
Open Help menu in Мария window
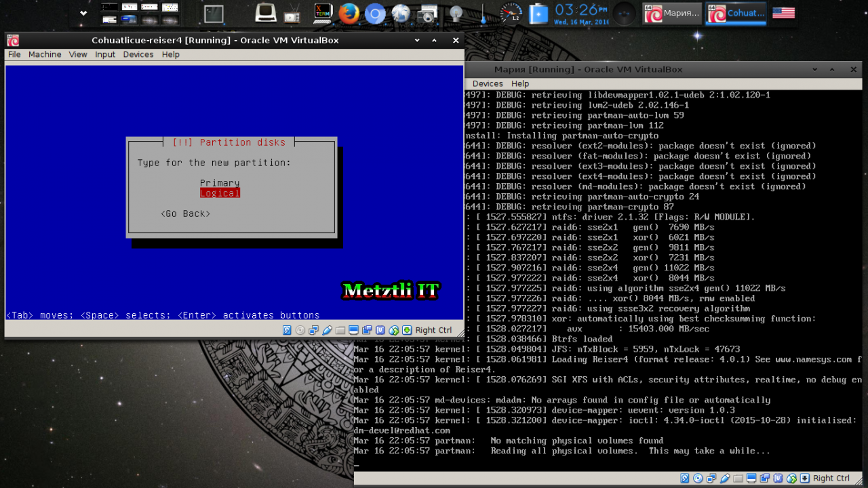[x=520, y=83]
